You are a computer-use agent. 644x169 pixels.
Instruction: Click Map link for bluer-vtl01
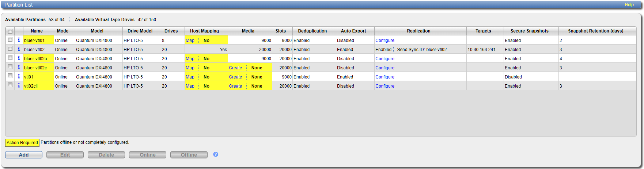pyautogui.click(x=190, y=41)
